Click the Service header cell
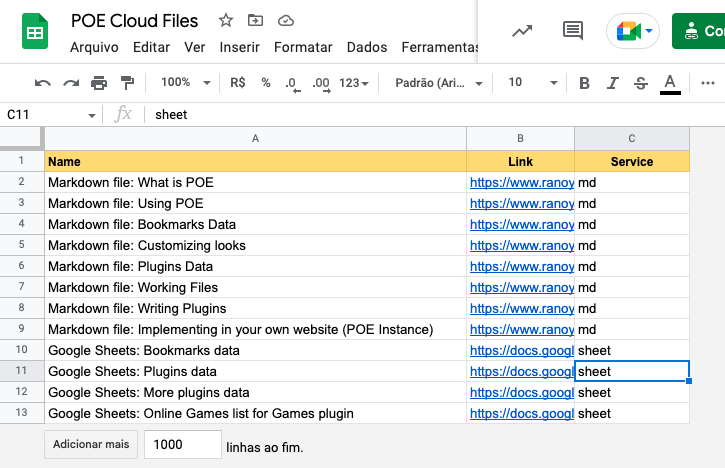 click(x=632, y=161)
